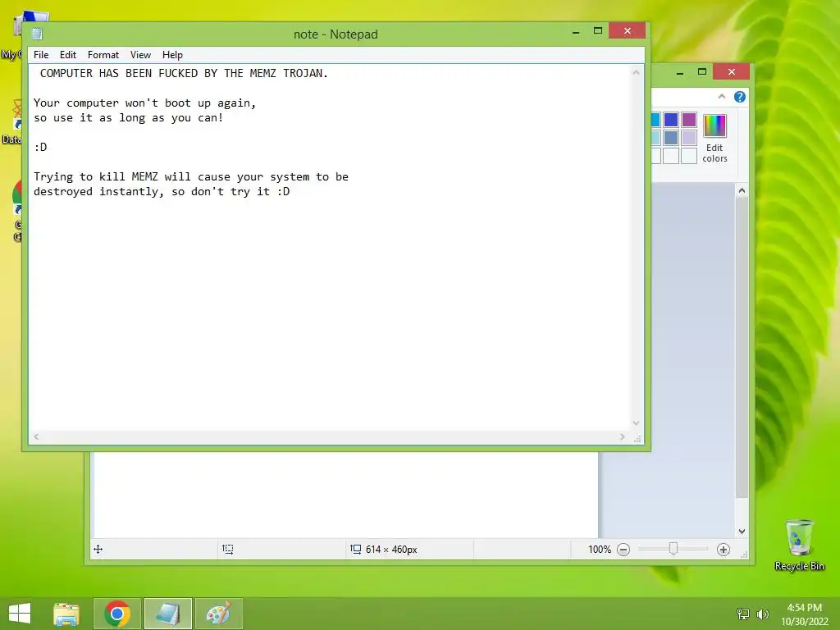Maximize the Paint window
Viewport: 840px width, 630px height.
(702, 72)
